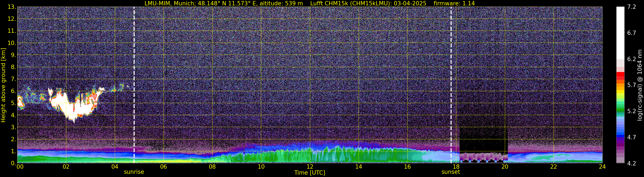
Task: Click the '02' tick on the time axis
Action: point(66,167)
